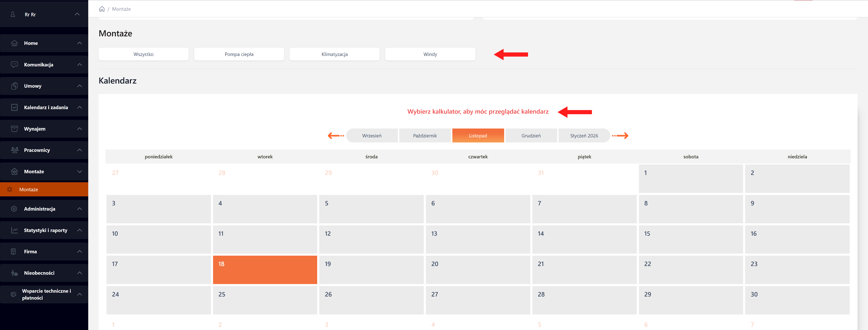
Task: Collapse the Montaże sidebar section chevron
Action: (80, 172)
